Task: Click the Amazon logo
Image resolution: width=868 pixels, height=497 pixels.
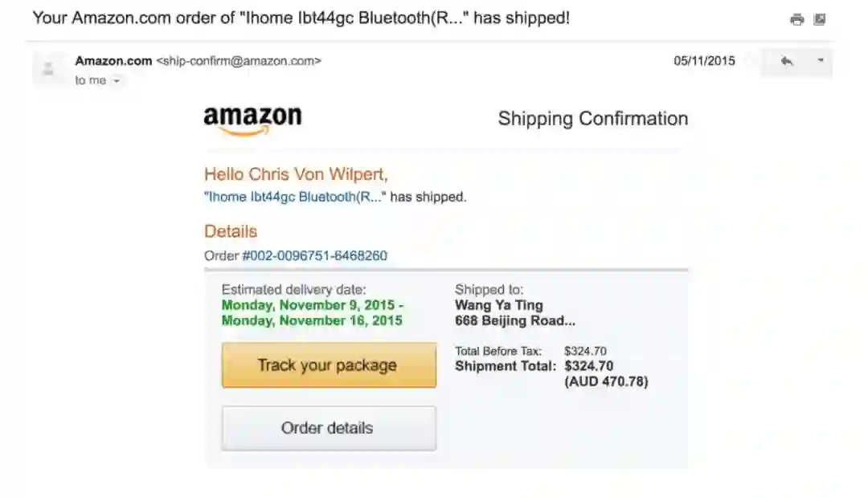Action: point(252,120)
